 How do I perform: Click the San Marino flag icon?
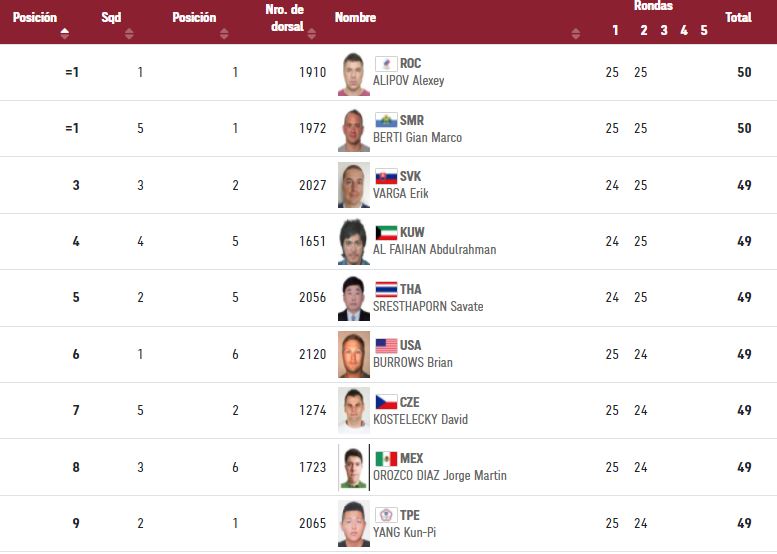385,121
